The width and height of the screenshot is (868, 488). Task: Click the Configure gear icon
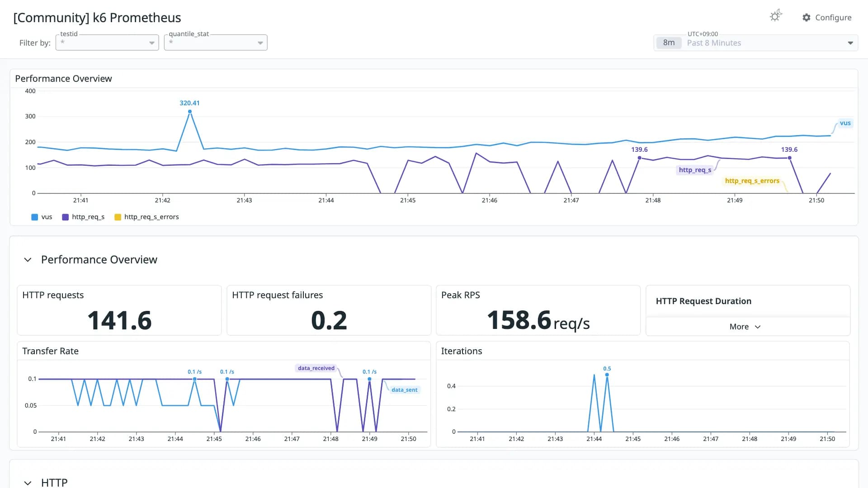[807, 18]
